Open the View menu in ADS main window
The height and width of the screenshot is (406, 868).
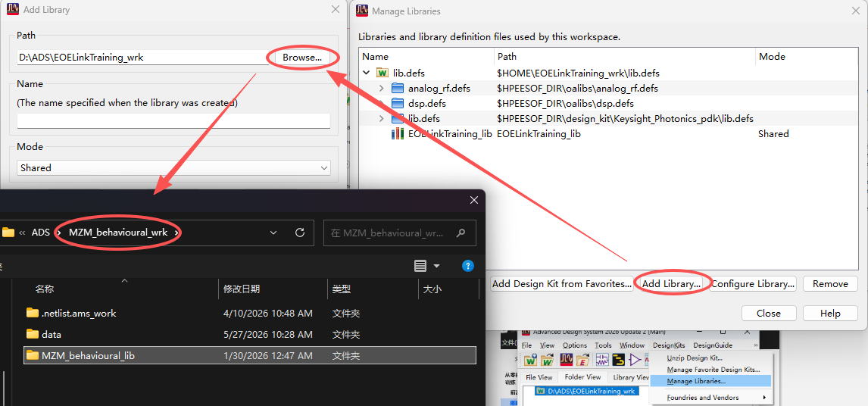pos(547,345)
